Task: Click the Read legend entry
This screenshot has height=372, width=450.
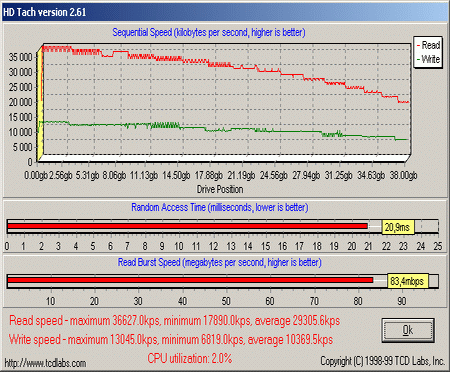Action: 428,45
